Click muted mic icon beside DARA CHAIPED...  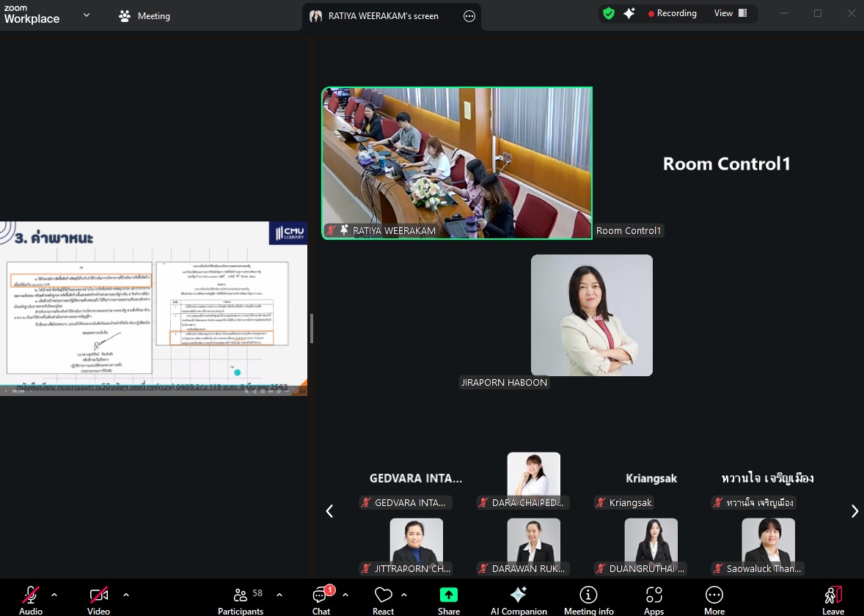pos(483,502)
